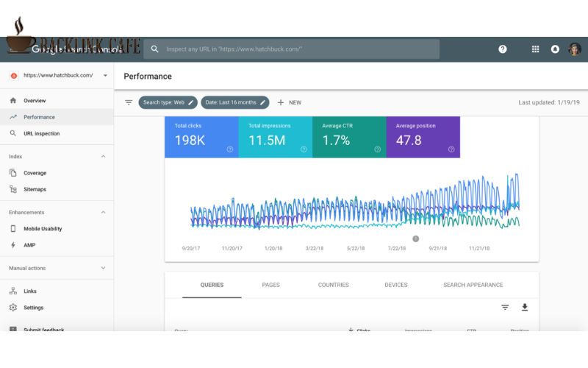Switch to the Devices tab
This screenshot has width=588, height=368.
(x=396, y=285)
